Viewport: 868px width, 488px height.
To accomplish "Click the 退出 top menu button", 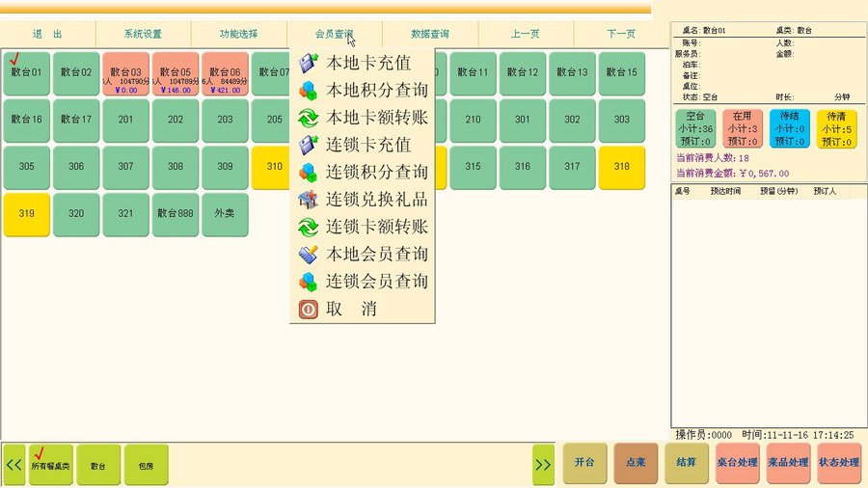I will (47, 34).
